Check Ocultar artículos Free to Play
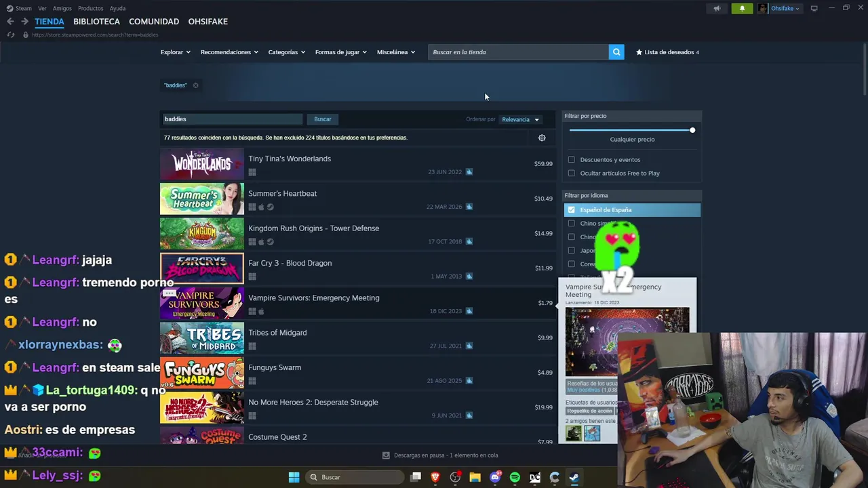 pos(571,174)
